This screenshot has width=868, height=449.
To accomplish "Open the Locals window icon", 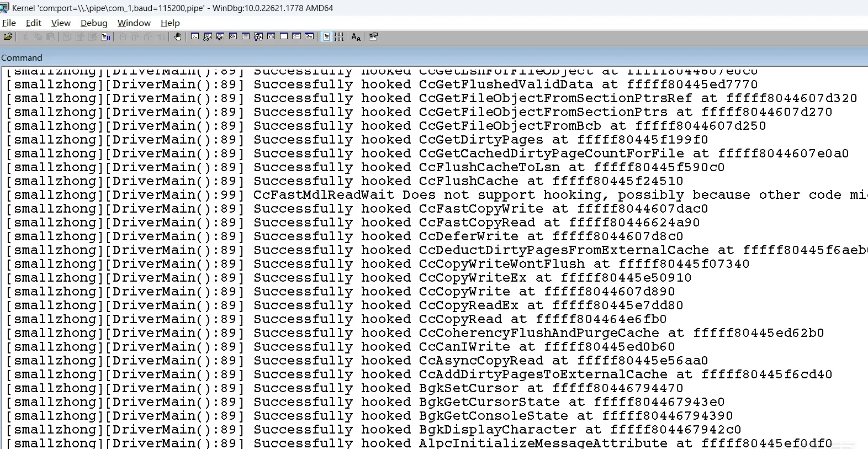I will [x=220, y=37].
